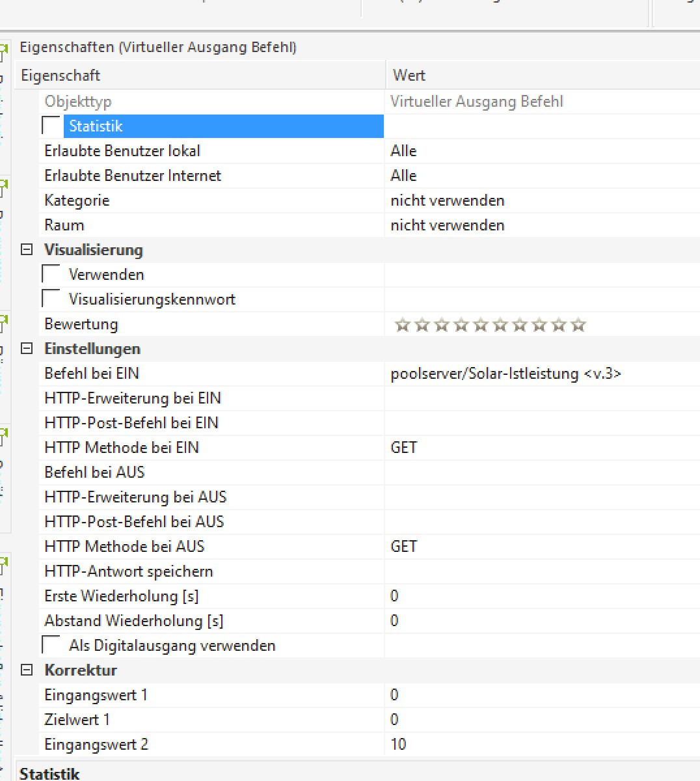Toggle the Visualisierungskennwort checkbox
Image resolution: width=700 pixels, height=781 pixels.
tap(51, 299)
